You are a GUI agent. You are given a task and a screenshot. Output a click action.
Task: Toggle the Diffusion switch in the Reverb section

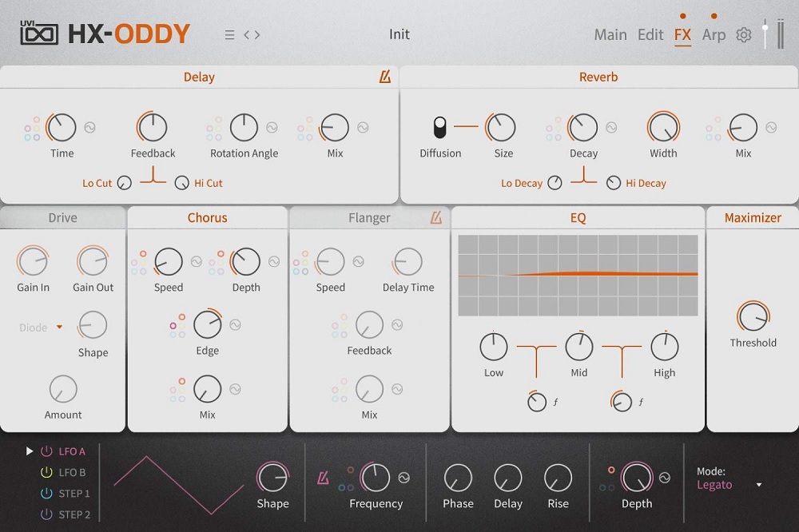click(439, 126)
